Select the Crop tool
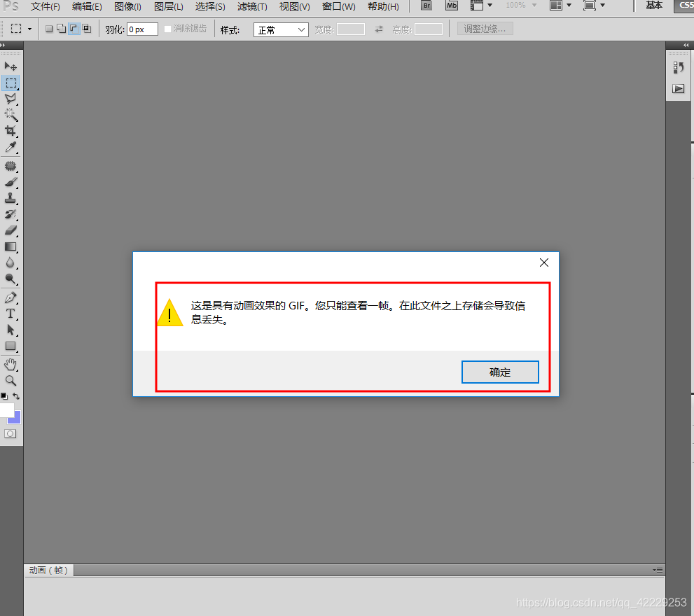This screenshot has width=694, height=616. coord(11,131)
